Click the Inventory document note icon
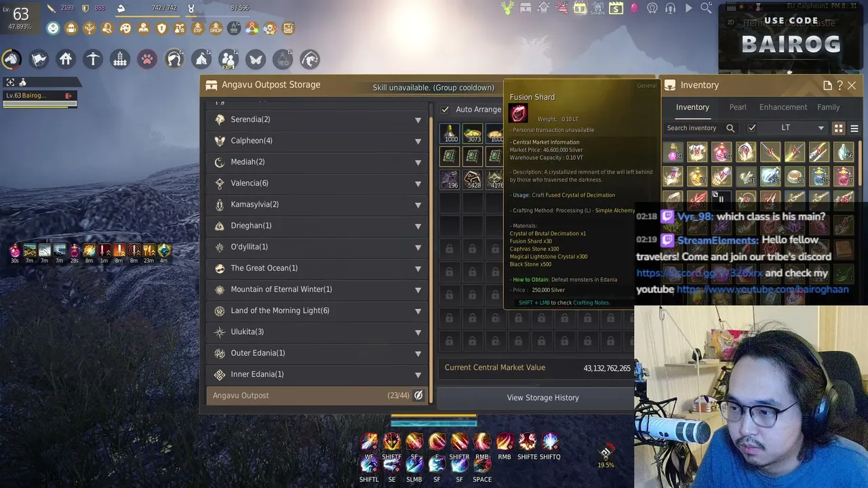 827,85
